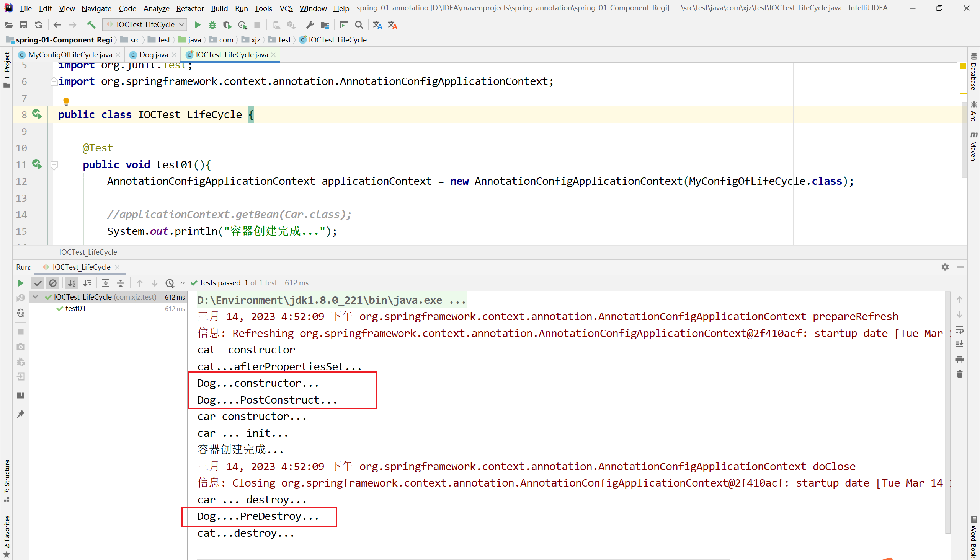
Task: Toggle Sort Alphabetically test button
Action: (72, 283)
